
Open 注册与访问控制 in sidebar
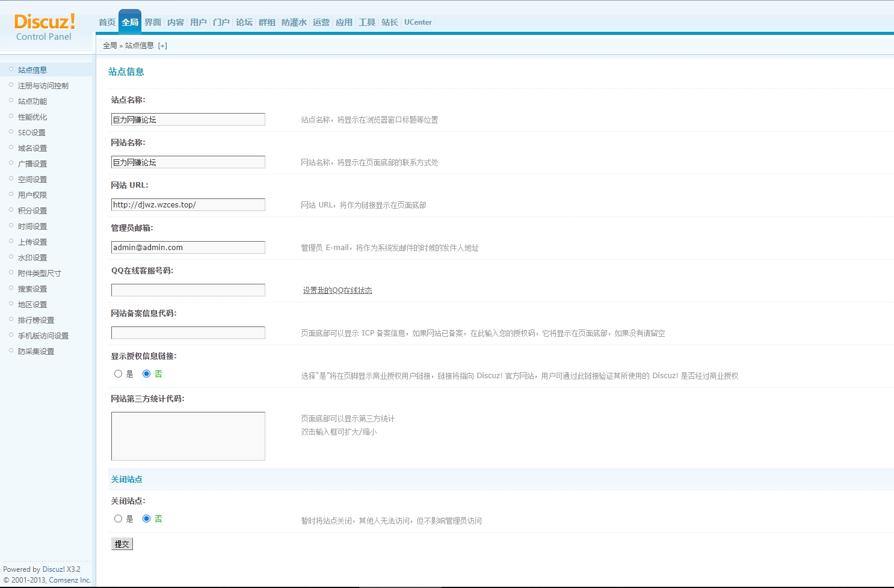[x=43, y=86]
